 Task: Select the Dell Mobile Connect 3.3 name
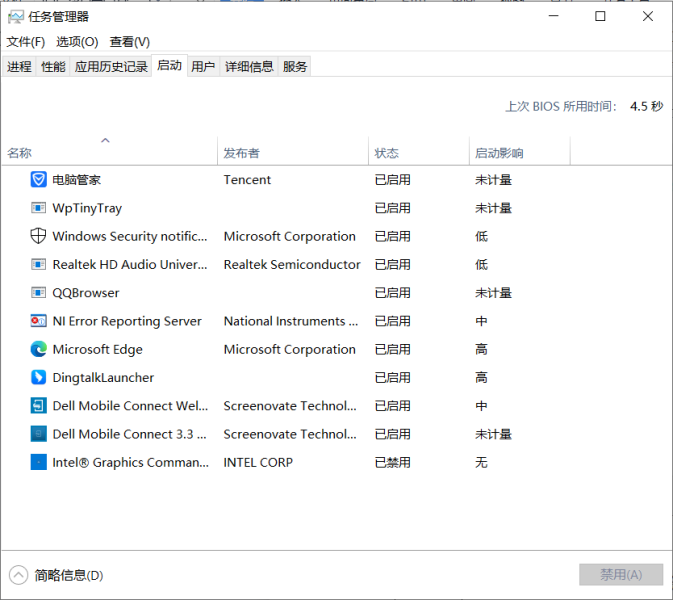(x=129, y=434)
